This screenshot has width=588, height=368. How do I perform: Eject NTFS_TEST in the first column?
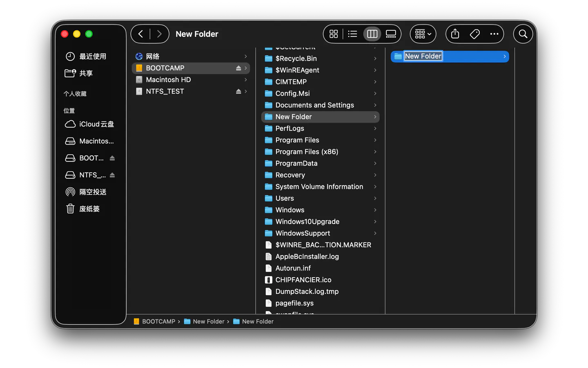(x=238, y=91)
